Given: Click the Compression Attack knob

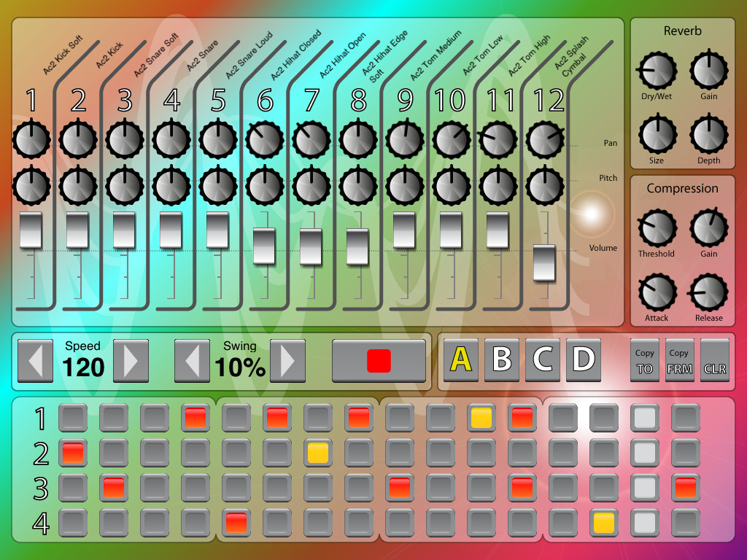Looking at the screenshot, I should [657, 292].
